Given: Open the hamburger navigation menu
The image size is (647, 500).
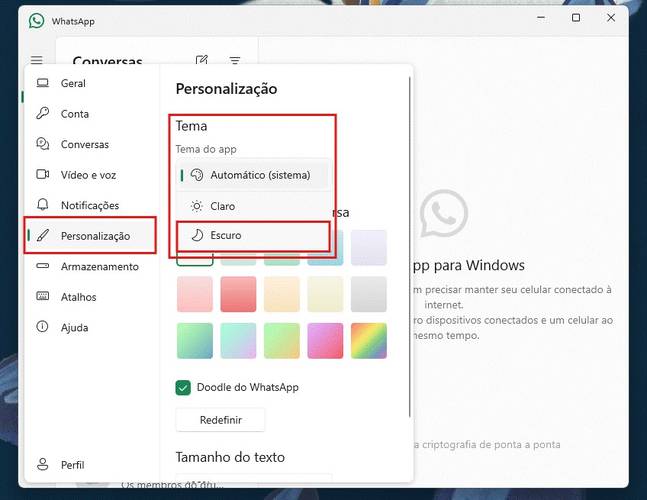Looking at the screenshot, I should pyautogui.click(x=37, y=60).
